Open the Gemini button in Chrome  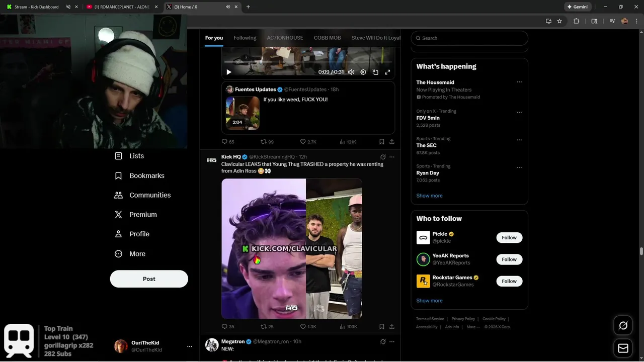[x=577, y=7]
